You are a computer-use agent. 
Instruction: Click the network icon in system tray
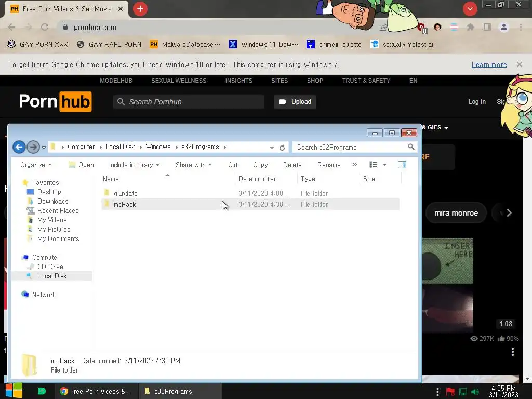463,392
